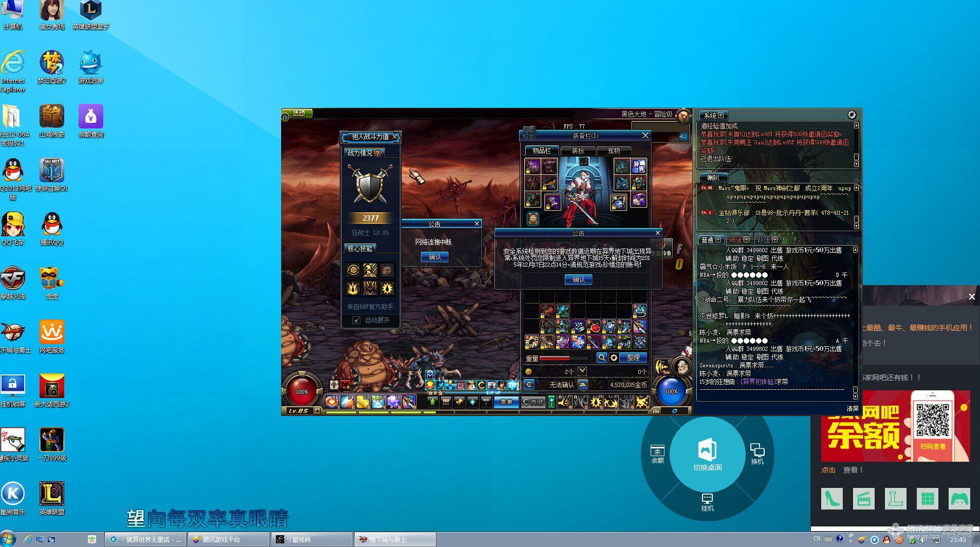
Task: Click the shield and crossed swords emblem
Action: [369, 184]
